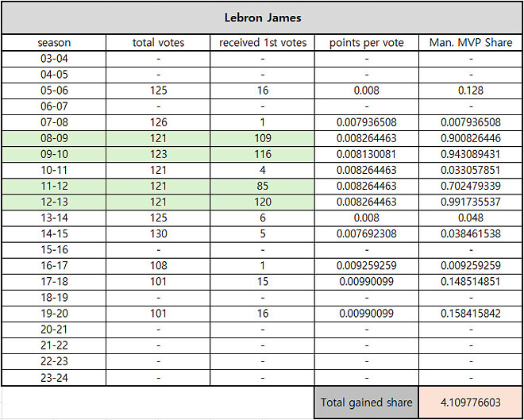Image resolution: width=524 pixels, height=420 pixels.
Task: Select season cell "06-07"
Action: (x=54, y=106)
